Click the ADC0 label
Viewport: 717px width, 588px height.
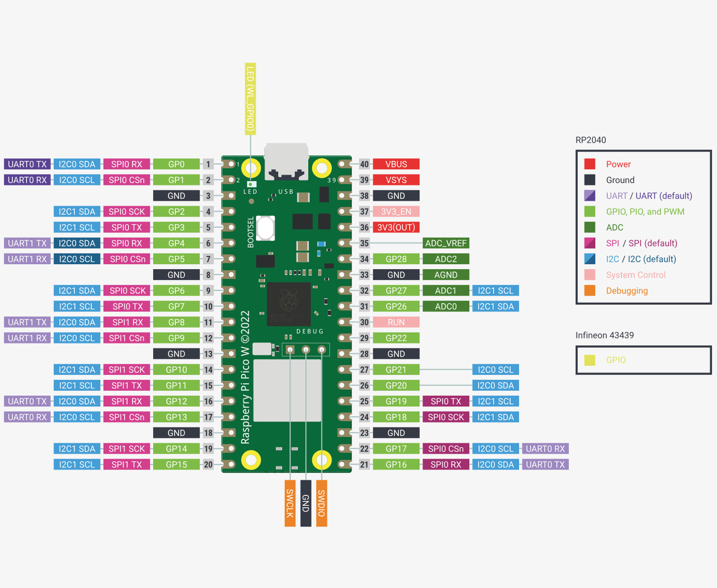(446, 306)
